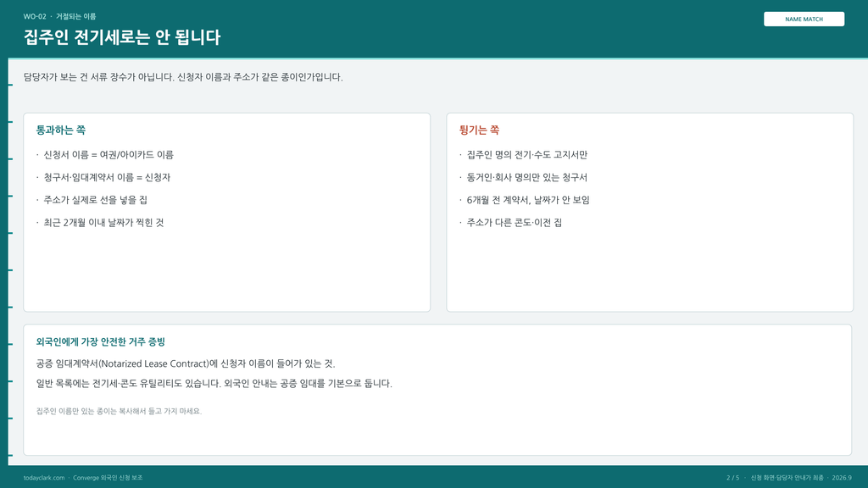Click the page indicator '2 / 5'
Screen dimensions: 868x488
[732, 478]
